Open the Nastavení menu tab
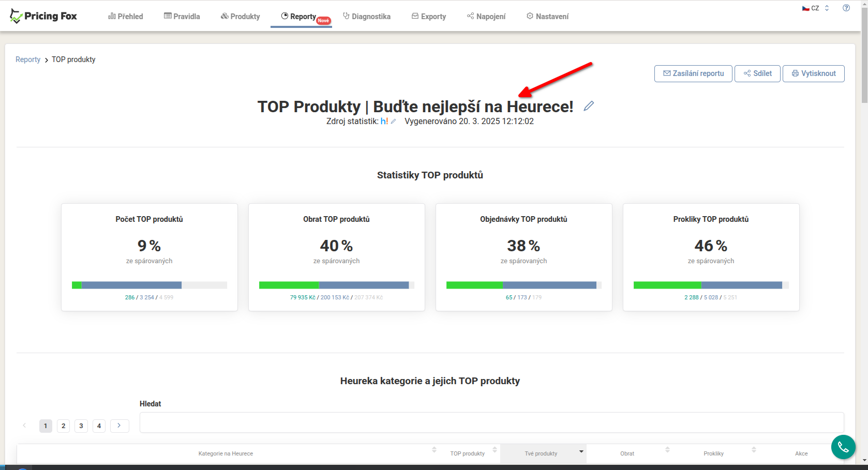 click(548, 17)
